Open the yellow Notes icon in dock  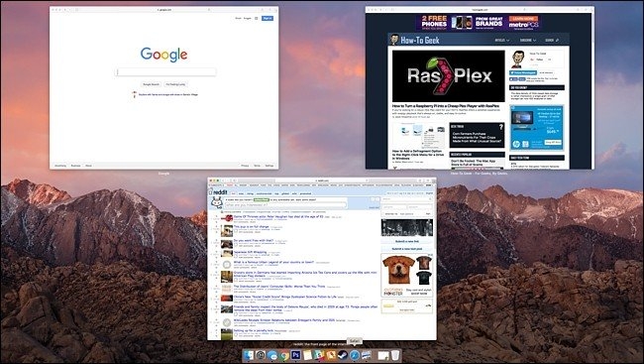tap(307, 356)
